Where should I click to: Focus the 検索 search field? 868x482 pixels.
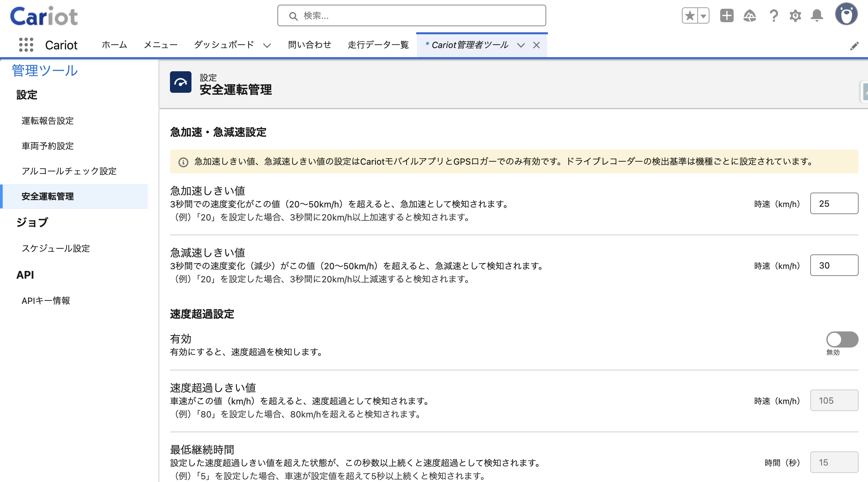pos(411,15)
